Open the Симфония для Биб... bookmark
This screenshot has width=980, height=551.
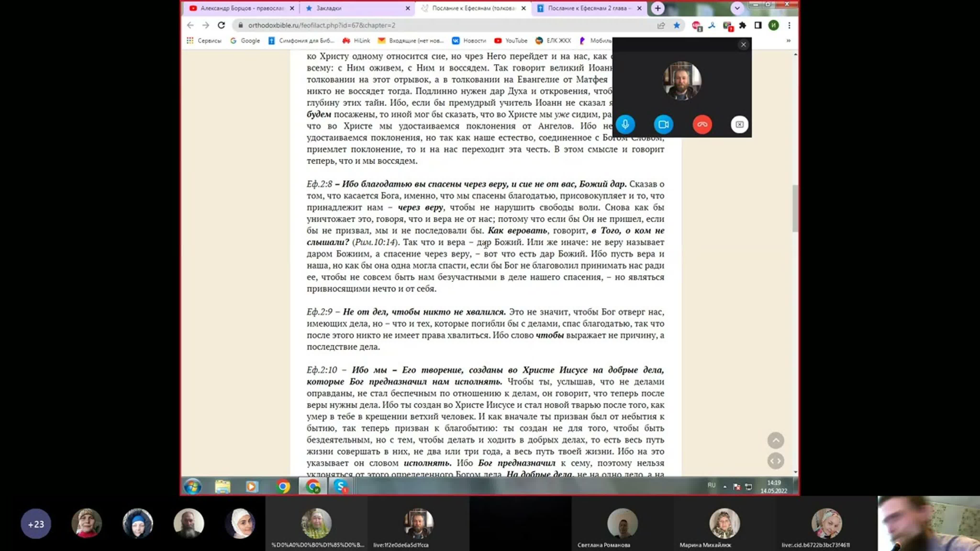click(301, 40)
